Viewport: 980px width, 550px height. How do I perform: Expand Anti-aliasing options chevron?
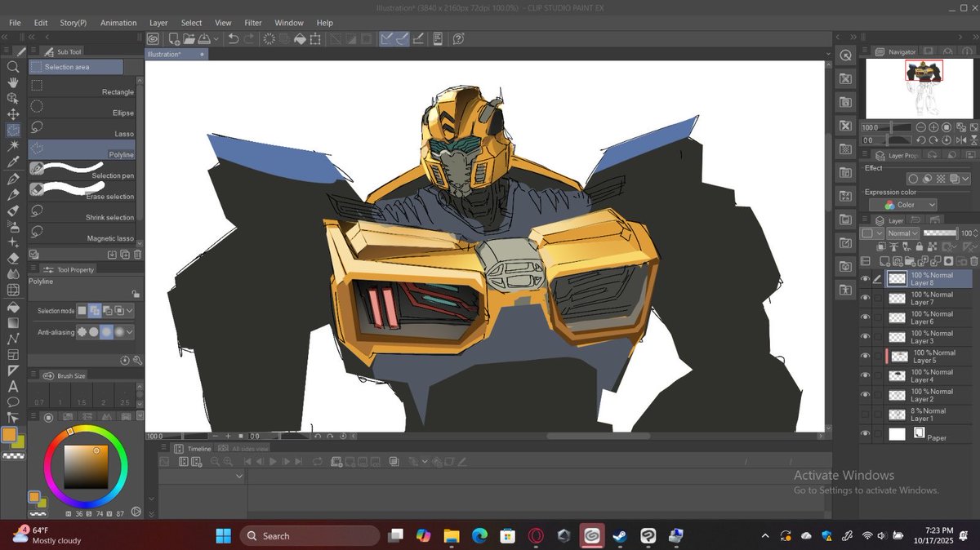[130, 332]
